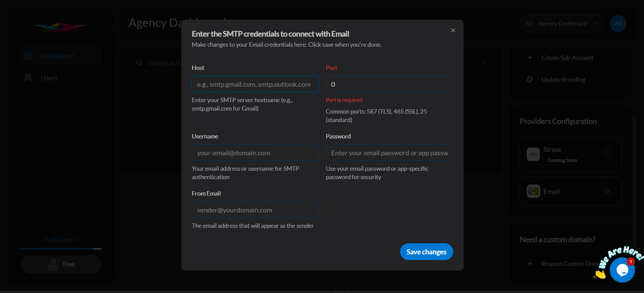The image size is (644, 293).
Task: Go to Users in sidebar
Action: (x=49, y=78)
